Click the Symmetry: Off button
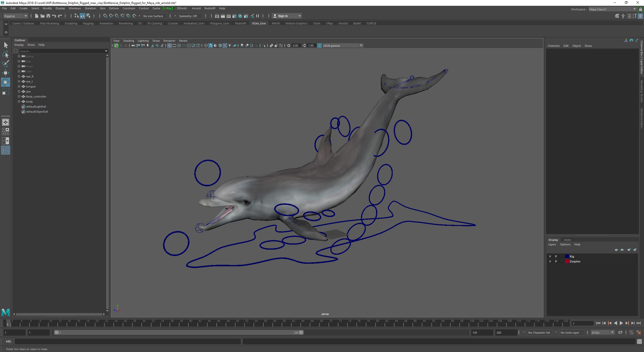 point(190,16)
